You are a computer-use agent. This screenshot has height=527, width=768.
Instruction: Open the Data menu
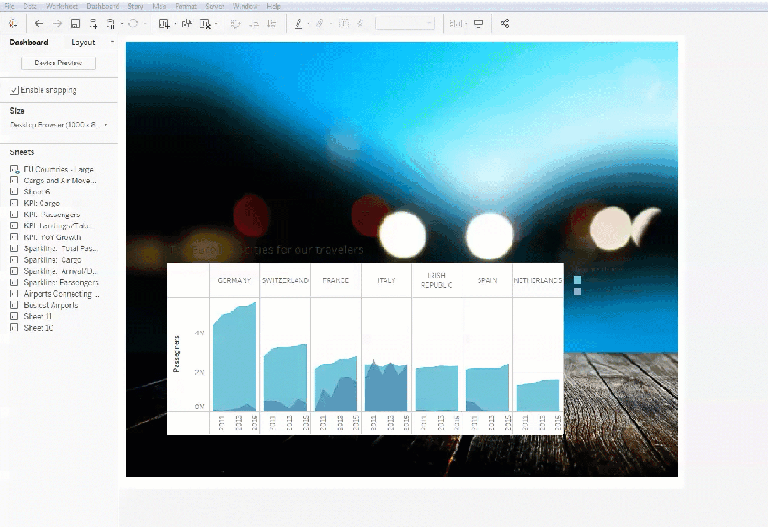(30, 6)
